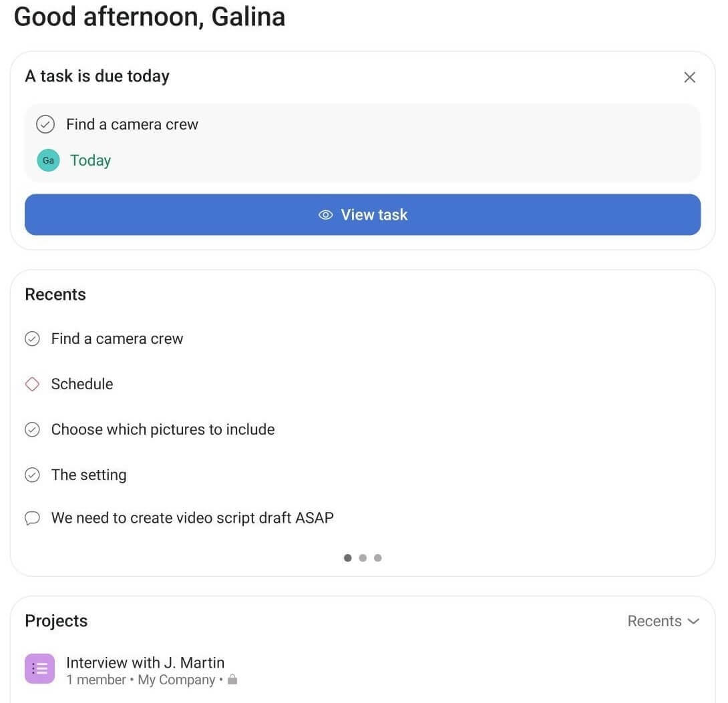Open the project 'Interview with J. Martin'
The height and width of the screenshot is (703, 728).
(x=145, y=662)
